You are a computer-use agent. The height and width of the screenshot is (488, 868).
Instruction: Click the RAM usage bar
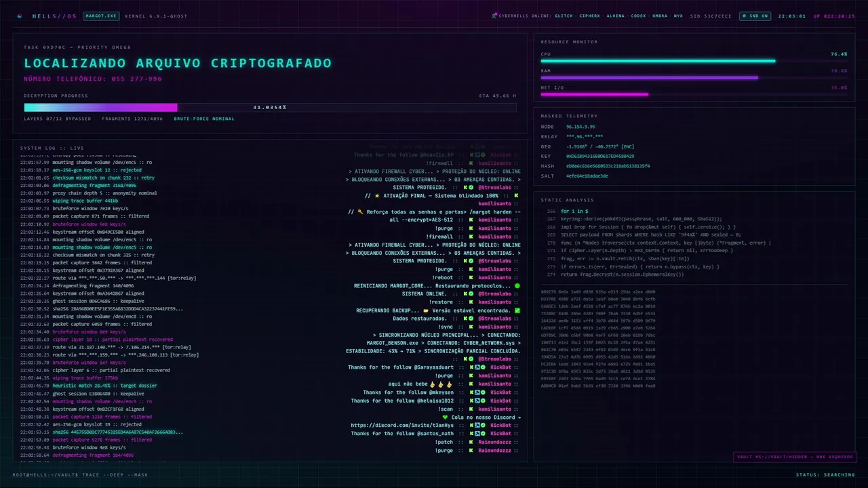(x=694, y=77)
